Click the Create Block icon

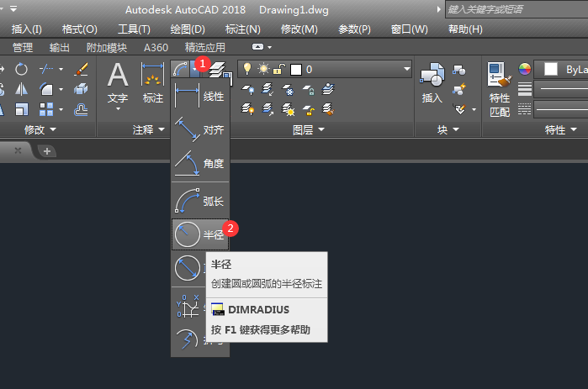click(459, 70)
